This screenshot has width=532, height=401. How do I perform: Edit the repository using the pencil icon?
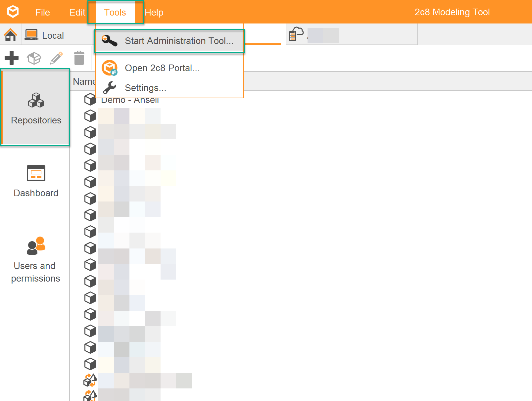[x=56, y=58]
